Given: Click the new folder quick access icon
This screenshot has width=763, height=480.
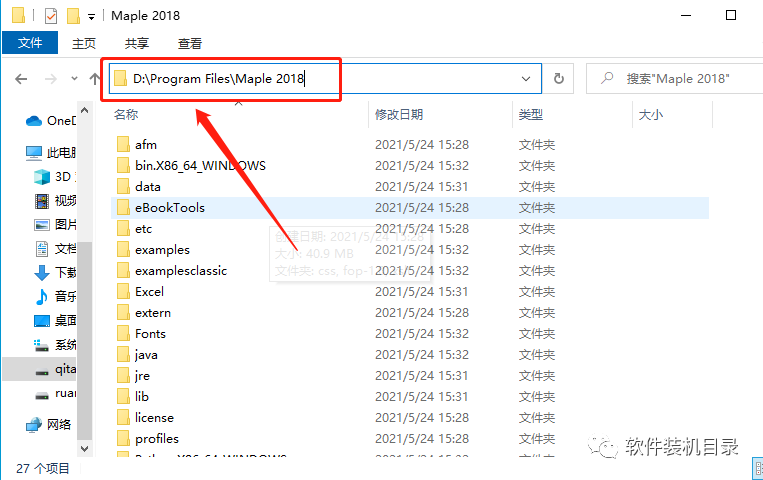Looking at the screenshot, I should [73, 16].
